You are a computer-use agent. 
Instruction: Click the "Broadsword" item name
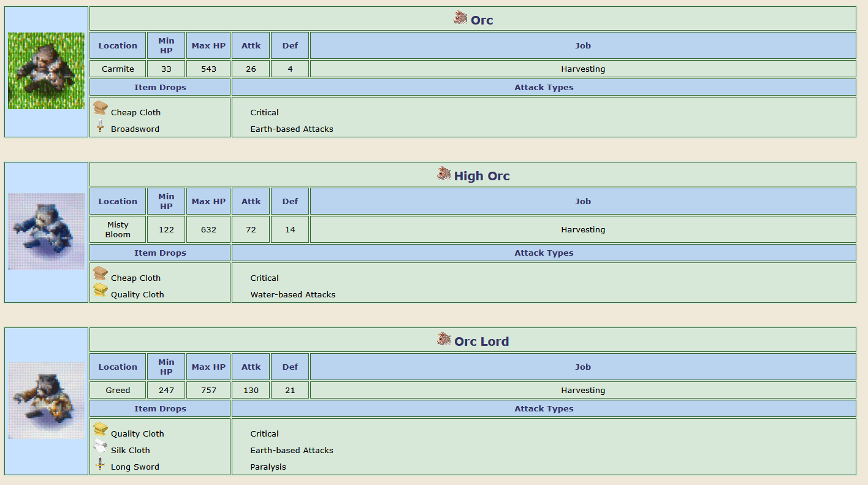pyautogui.click(x=135, y=129)
